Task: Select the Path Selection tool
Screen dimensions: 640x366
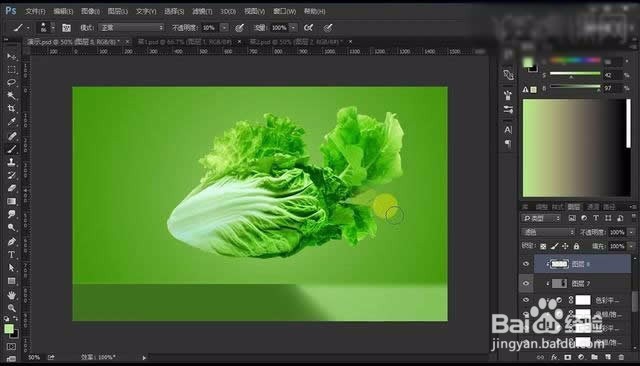Action: click(x=11, y=268)
